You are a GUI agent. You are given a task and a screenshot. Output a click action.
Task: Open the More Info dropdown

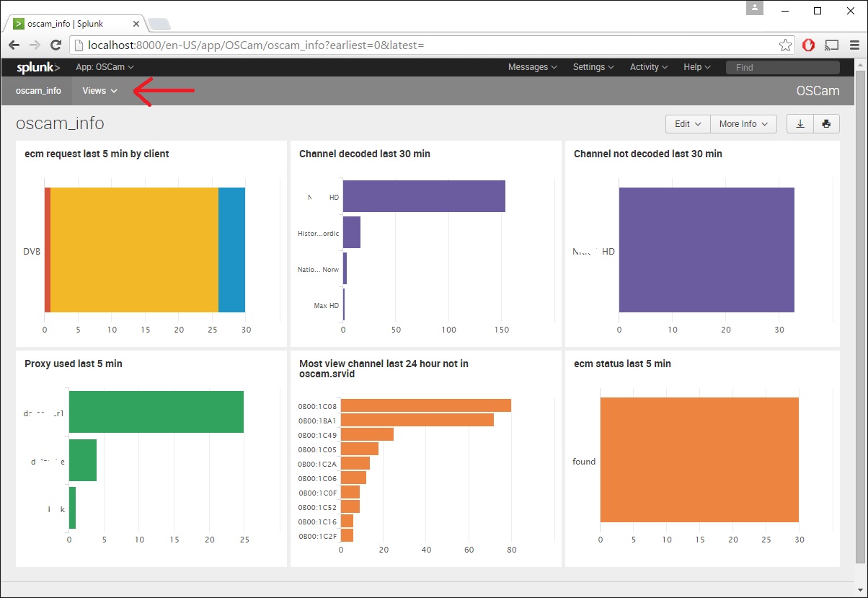click(x=743, y=124)
